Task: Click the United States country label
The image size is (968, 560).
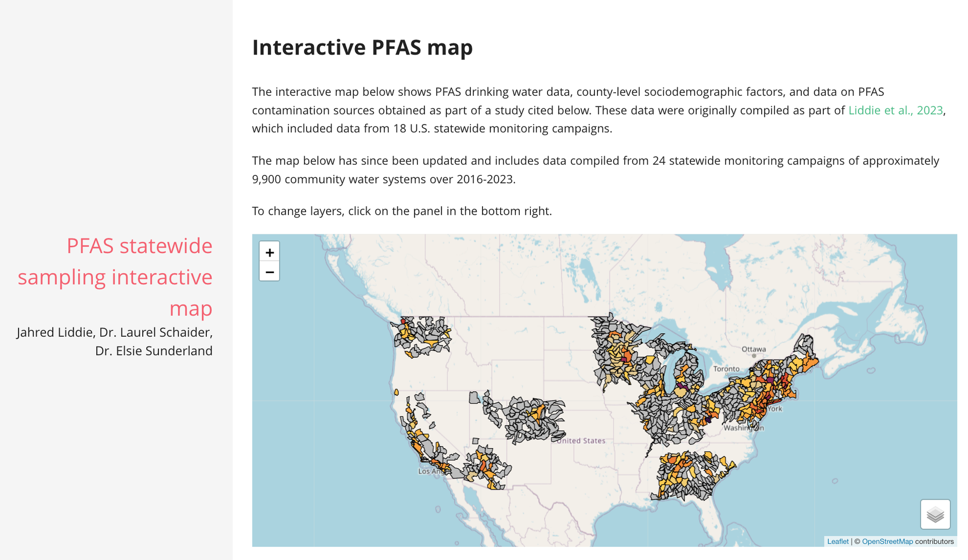Action: pos(581,441)
